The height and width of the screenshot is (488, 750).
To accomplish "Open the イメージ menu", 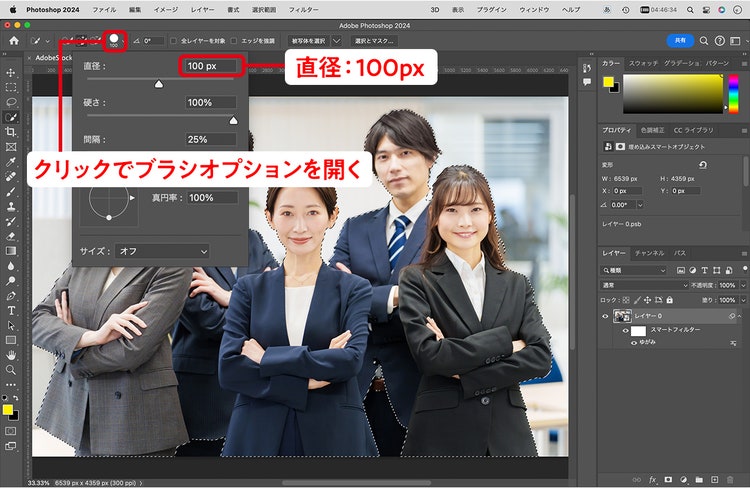I will [x=165, y=10].
